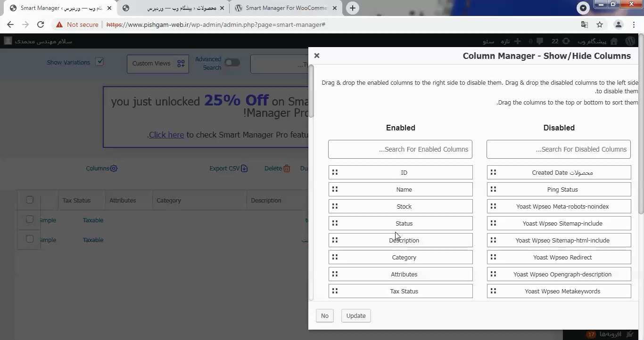This screenshot has height=340, width=644.
Task: Click the drag handle of the ID column
Action: click(335, 172)
